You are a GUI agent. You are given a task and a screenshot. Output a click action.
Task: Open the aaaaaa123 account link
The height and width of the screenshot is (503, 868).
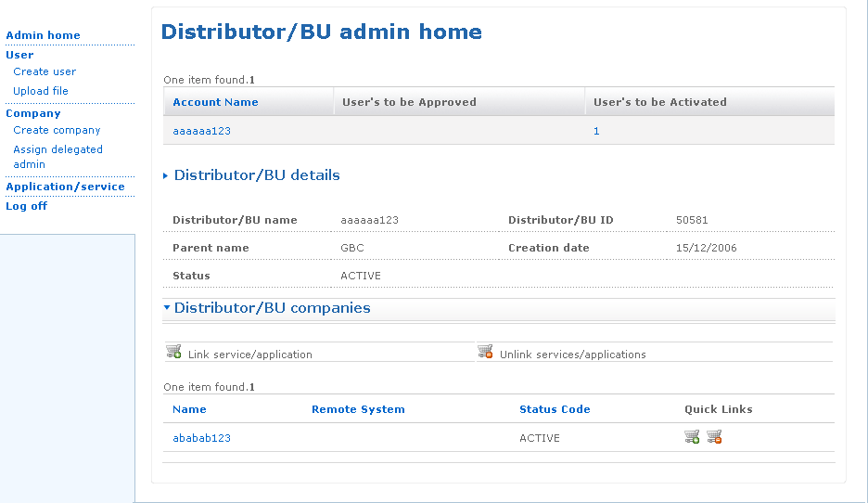point(201,131)
